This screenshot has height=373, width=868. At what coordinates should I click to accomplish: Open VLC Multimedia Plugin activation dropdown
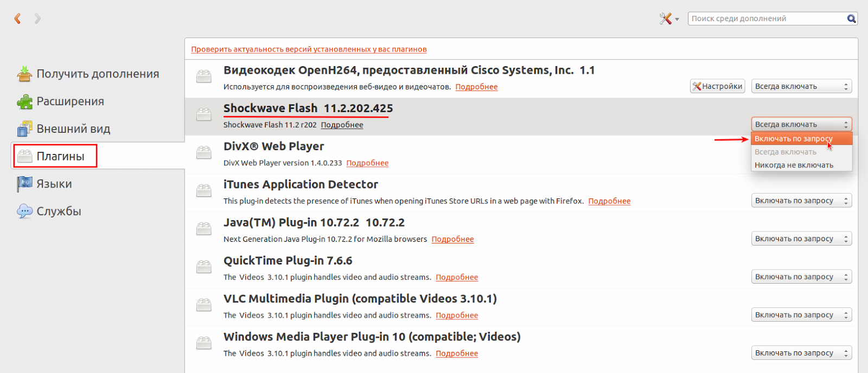(x=801, y=315)
